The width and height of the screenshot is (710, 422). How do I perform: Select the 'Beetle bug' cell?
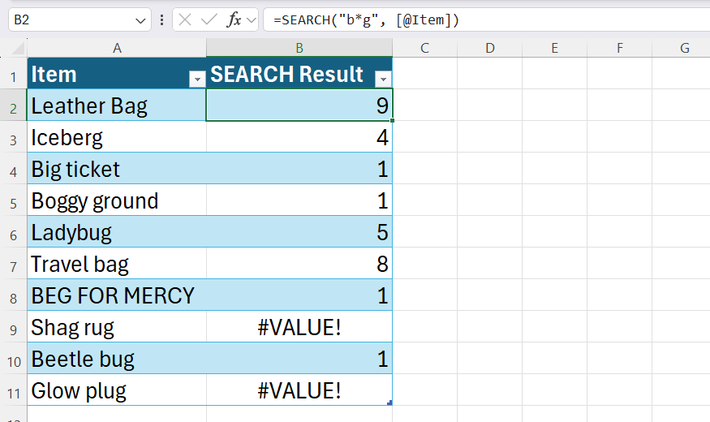117,359
